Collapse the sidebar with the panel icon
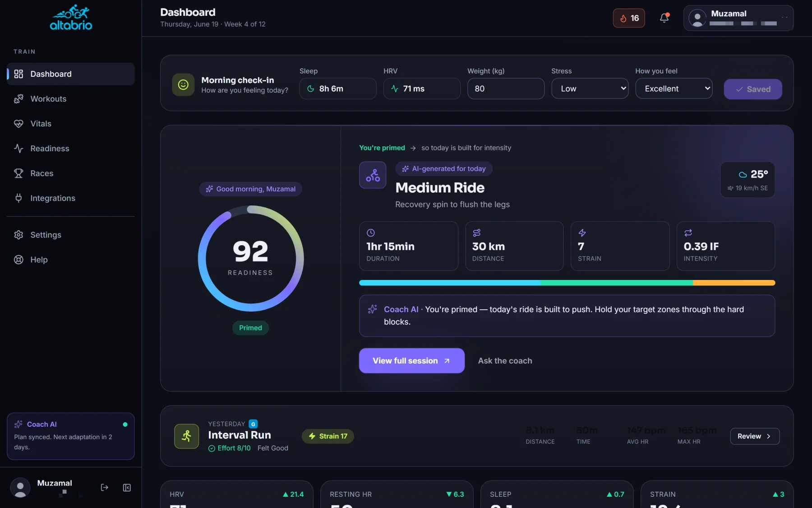 tap(127, 487)
